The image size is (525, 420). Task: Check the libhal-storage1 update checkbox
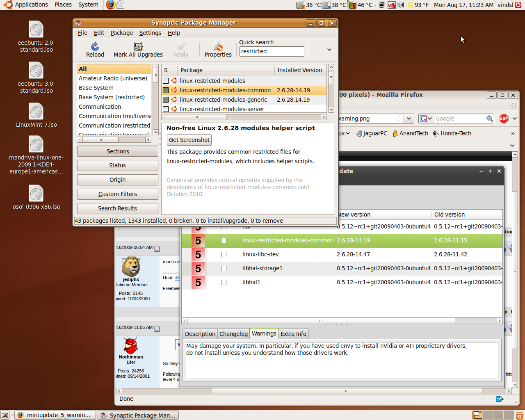[x=224, y=268]
